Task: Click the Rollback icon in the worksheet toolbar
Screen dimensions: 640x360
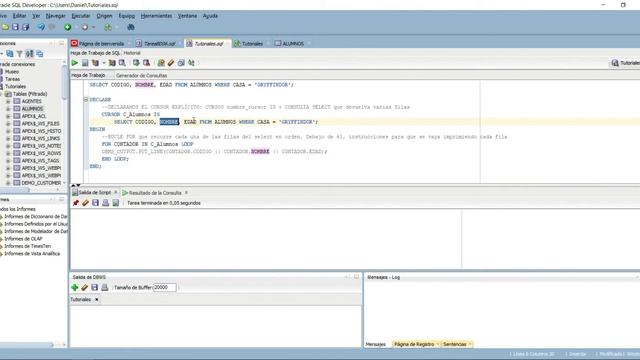Action: pos(146,63)
